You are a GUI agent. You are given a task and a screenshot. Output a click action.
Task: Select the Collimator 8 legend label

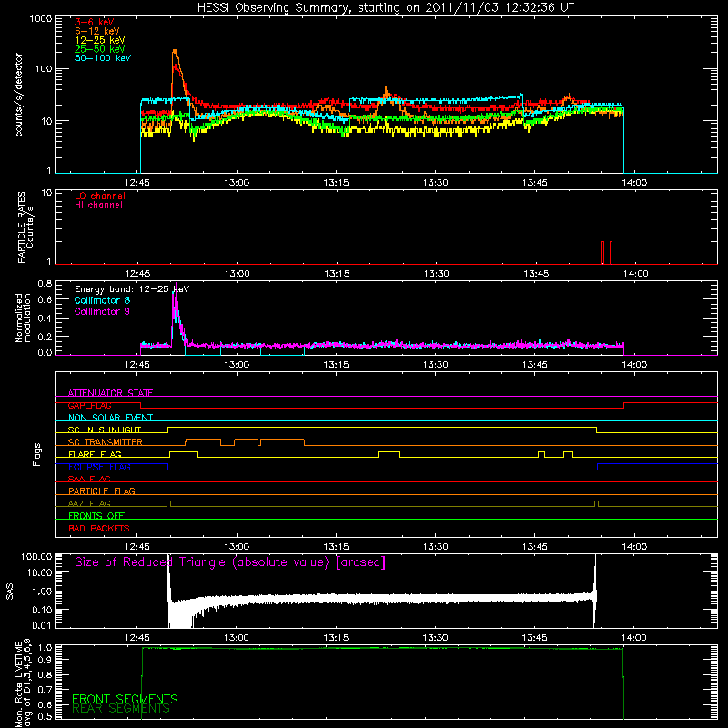pos(102,300)
